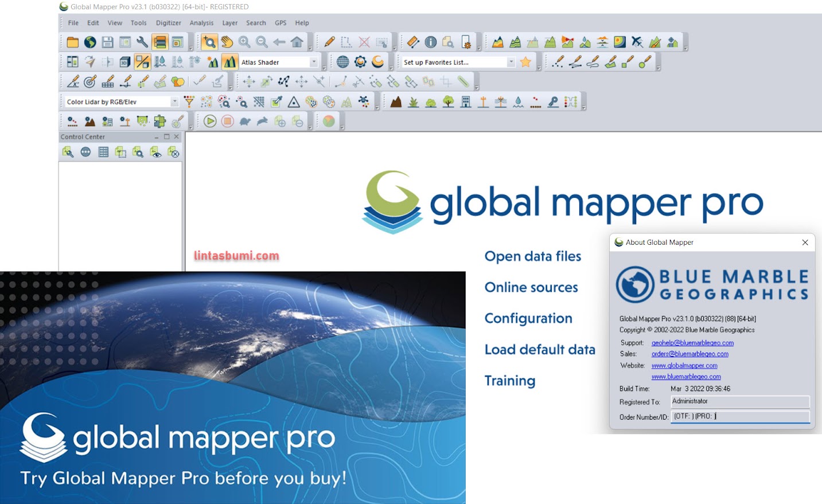Click Open data files link
This screenshot has height=504, width=822.
click(x=533, y=256)
